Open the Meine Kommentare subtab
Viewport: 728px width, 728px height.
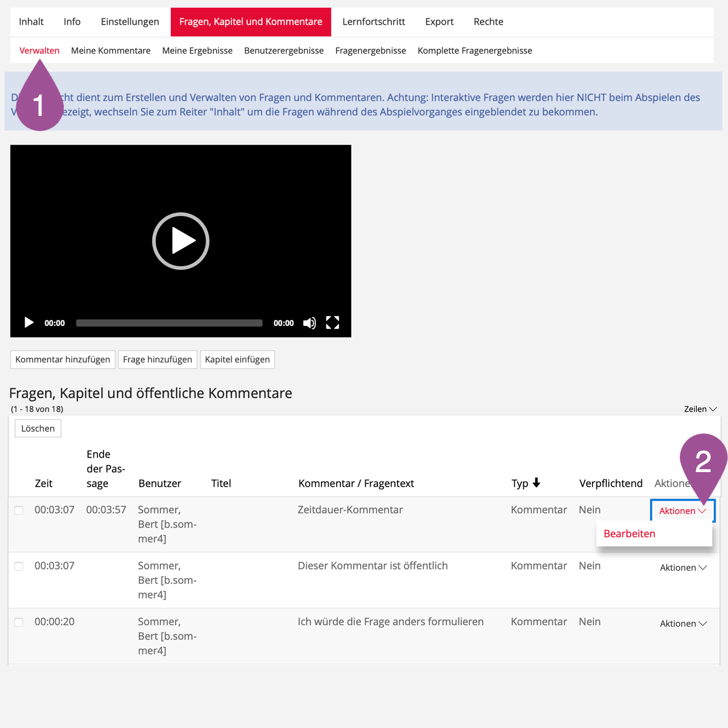click(x=111, y=50)
